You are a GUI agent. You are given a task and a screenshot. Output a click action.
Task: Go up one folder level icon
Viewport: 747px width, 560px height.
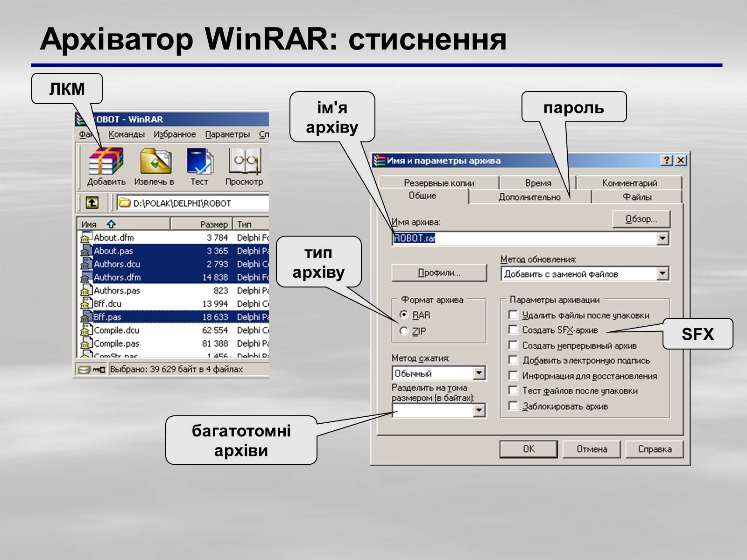pyautogui.click(x=92, y=203)
